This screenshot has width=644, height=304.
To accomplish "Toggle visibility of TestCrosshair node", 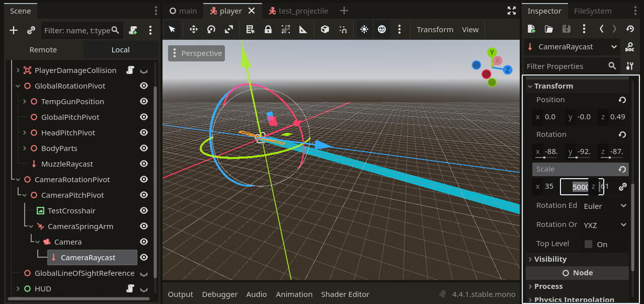I will (144, 211).
